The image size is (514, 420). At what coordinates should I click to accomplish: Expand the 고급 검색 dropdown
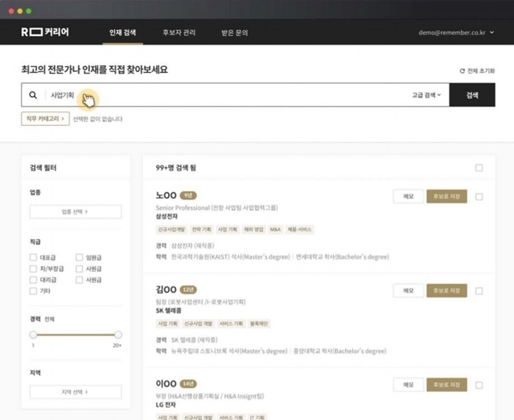point(426,95)
